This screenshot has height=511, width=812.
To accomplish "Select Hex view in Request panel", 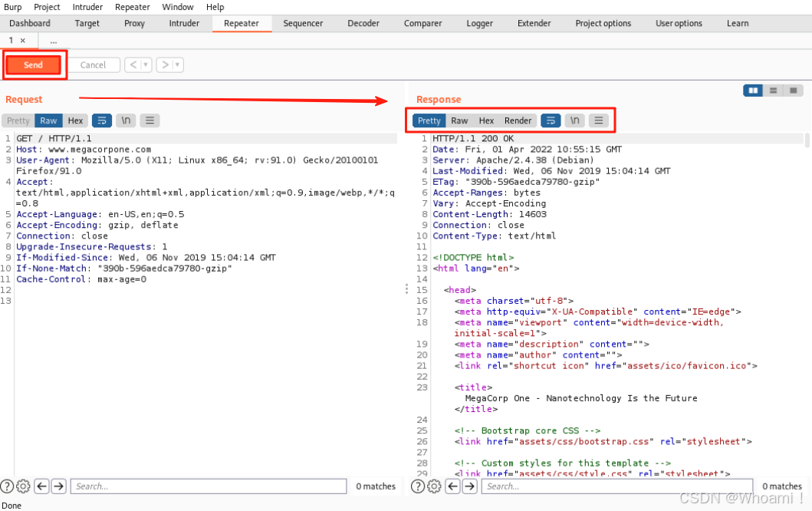I will click(x=76, y=120).
